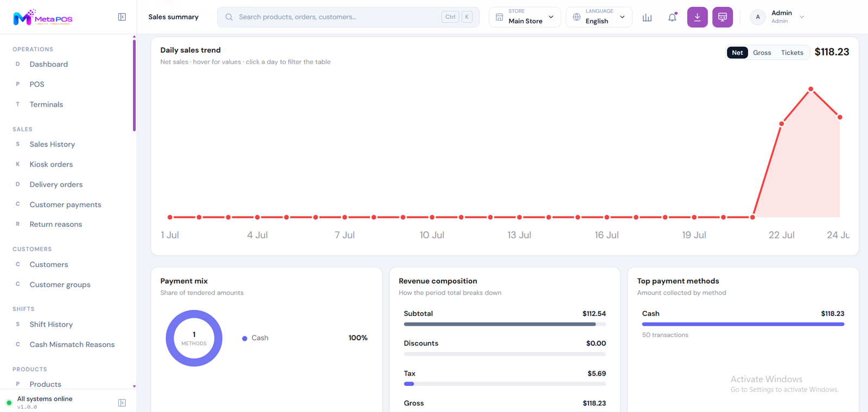Click the Discounts $0.00 value
The image size is (868, 412).
(596, 344)
